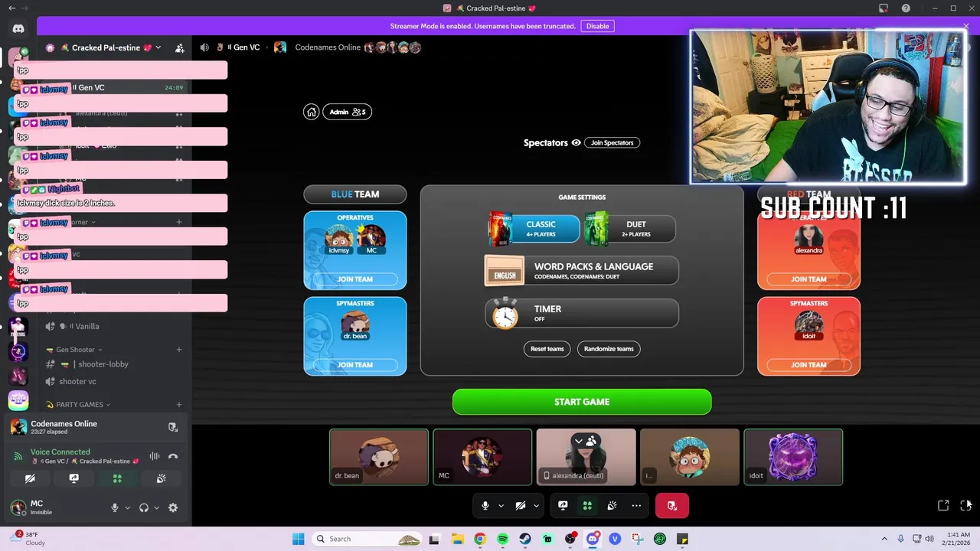
Task: Click Voice Connected status text
Action: point(60,452)
